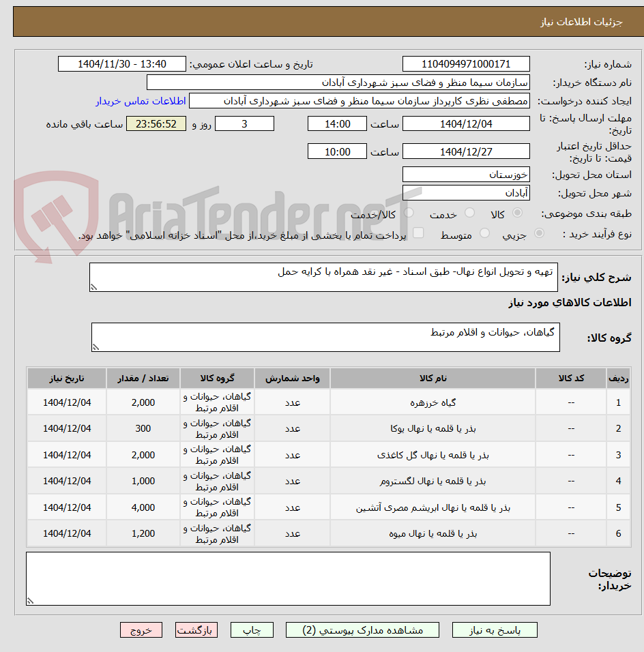Click quantity 4,000 in row 5
The image size is (644, 652).
[143, 507]
